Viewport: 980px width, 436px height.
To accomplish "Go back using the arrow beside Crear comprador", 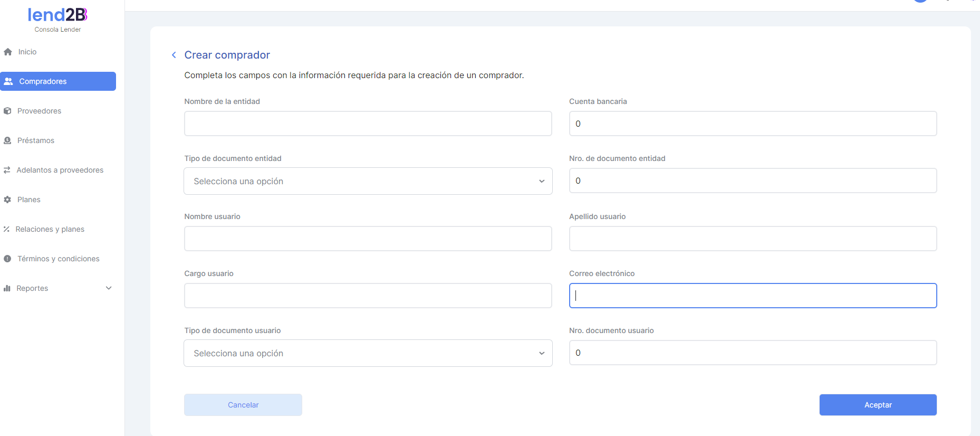I will 174,55.
